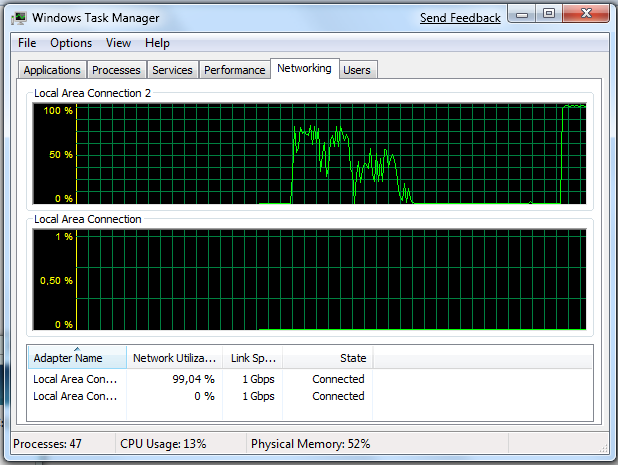Viewport: 619px width, 466px height.
Task: Click the Send Feedback link
Action: point(460,18)
